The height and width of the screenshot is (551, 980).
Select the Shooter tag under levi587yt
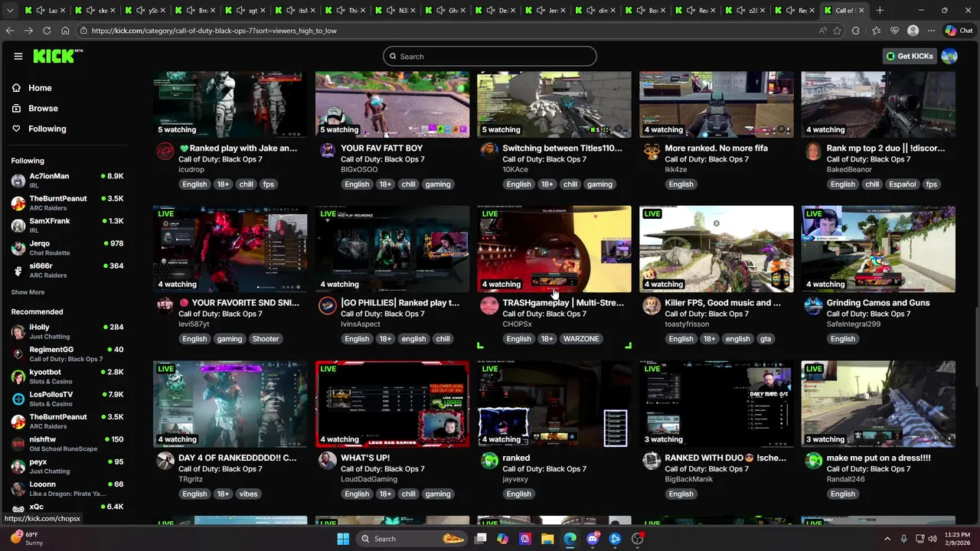(x=266, y=339)
